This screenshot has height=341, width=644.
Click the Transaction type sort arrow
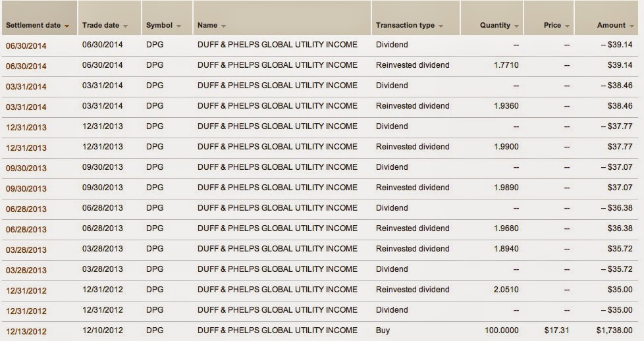[441, 26]
